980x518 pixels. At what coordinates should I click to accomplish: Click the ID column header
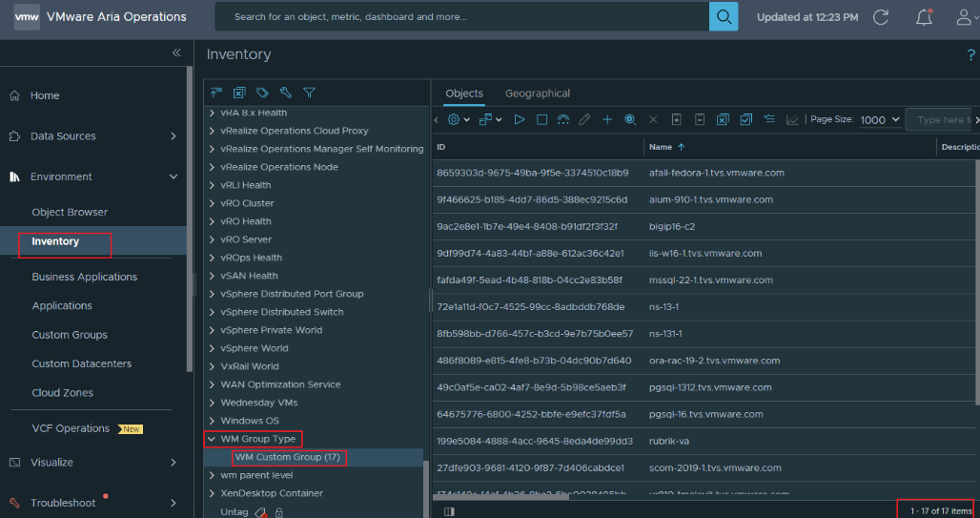click(x=441, y=147)
